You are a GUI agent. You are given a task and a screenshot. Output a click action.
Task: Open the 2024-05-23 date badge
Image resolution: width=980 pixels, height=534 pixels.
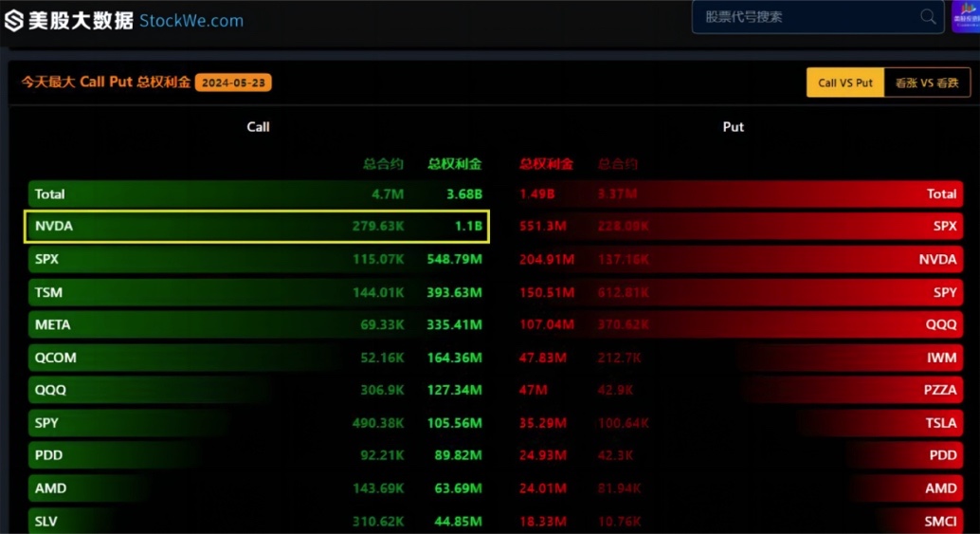point(233,83)
